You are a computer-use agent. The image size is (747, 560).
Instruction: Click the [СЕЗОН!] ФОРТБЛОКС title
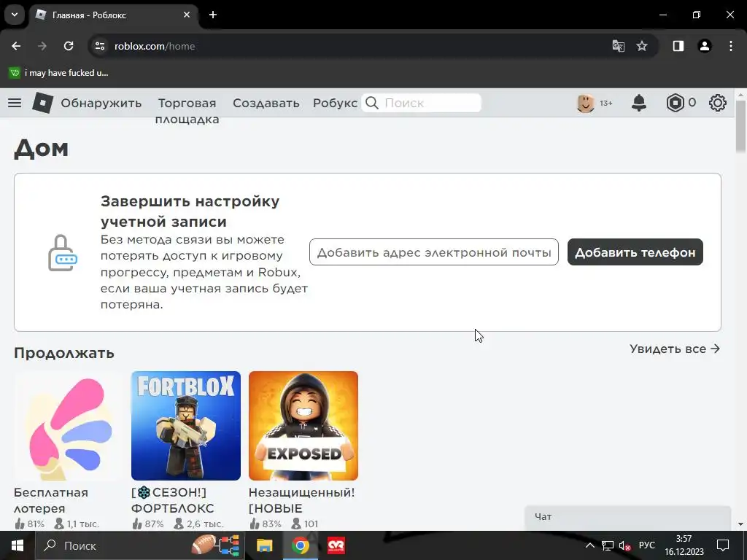[172, 500]
